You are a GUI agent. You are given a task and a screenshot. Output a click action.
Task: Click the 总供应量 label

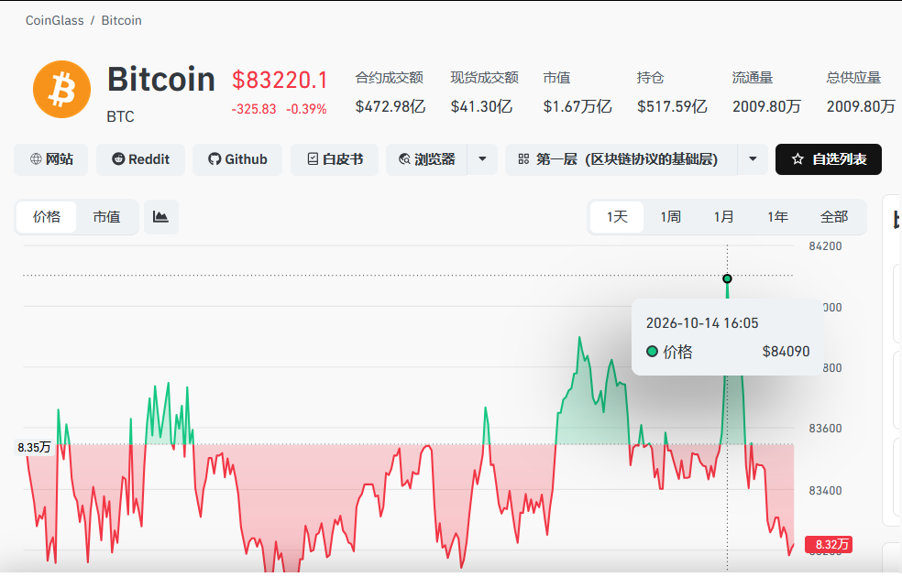coord(853,78)
